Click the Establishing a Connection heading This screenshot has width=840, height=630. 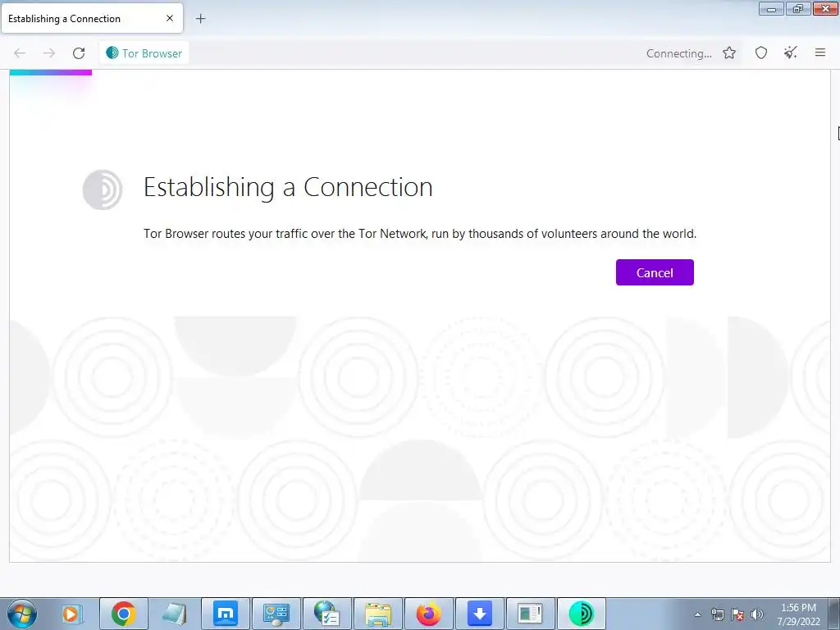pos(288,188)
